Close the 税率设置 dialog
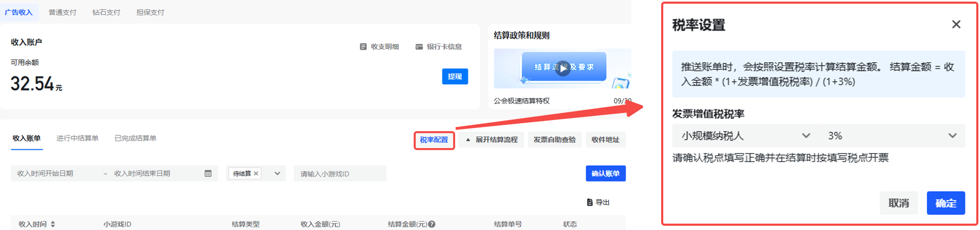 (956, 24)
